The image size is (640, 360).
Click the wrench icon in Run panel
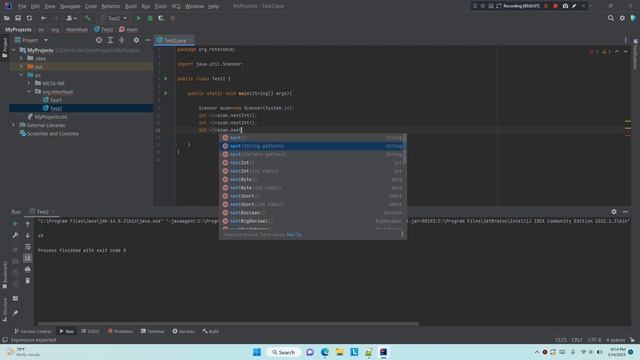[16, 235]
